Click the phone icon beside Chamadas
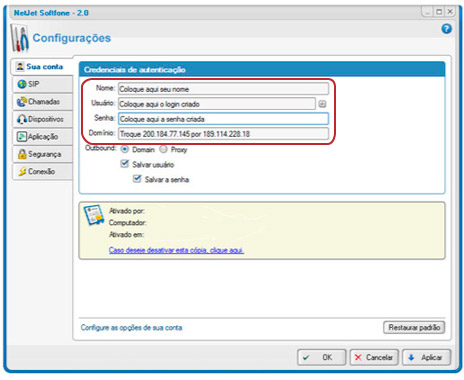This screenshot has width=464, height=380. point(22,102)
